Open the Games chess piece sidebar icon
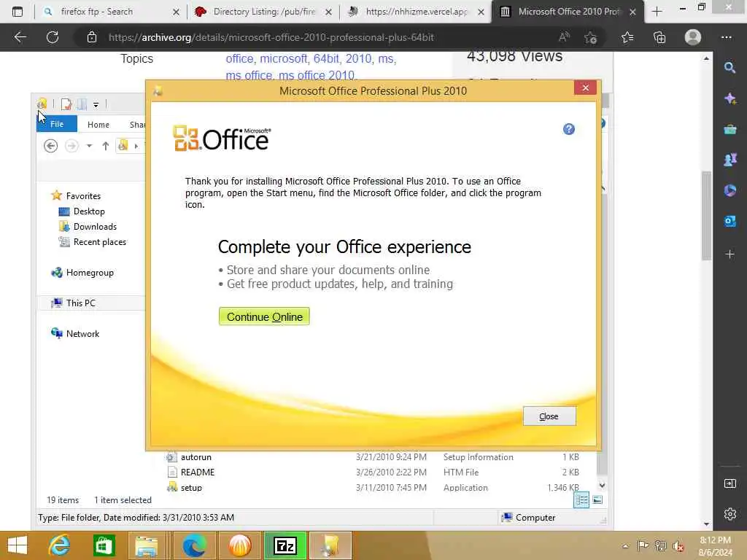This screenshot has height=560, width=747. click(729, 160)
